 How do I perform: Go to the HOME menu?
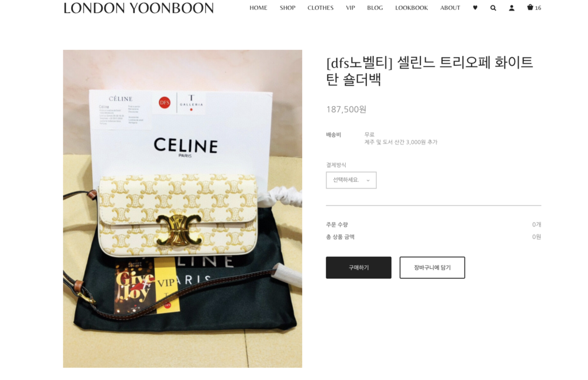point(258,8)
